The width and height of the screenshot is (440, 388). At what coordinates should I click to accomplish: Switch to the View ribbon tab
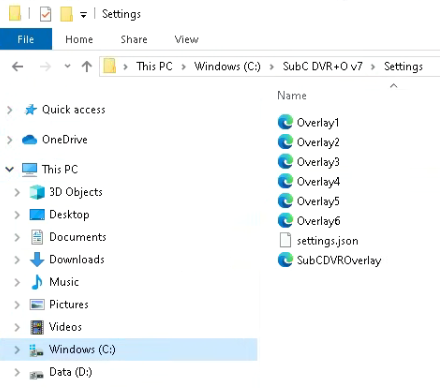[186, 39]
